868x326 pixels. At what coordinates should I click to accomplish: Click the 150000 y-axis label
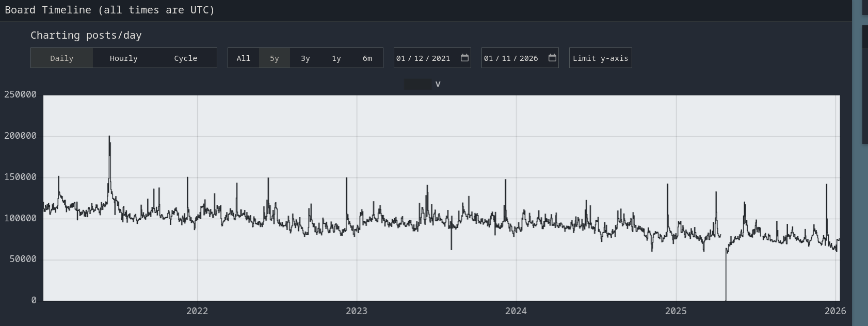(21, 177)
